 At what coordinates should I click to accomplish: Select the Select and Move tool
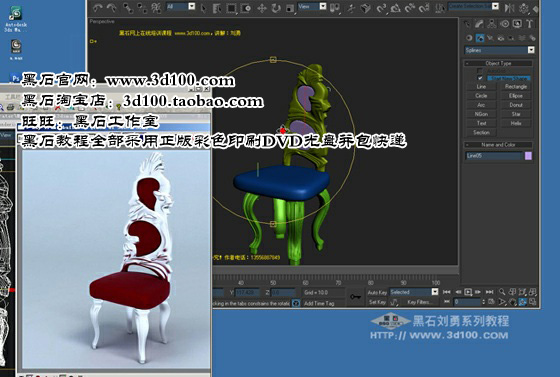pos(262,8)
